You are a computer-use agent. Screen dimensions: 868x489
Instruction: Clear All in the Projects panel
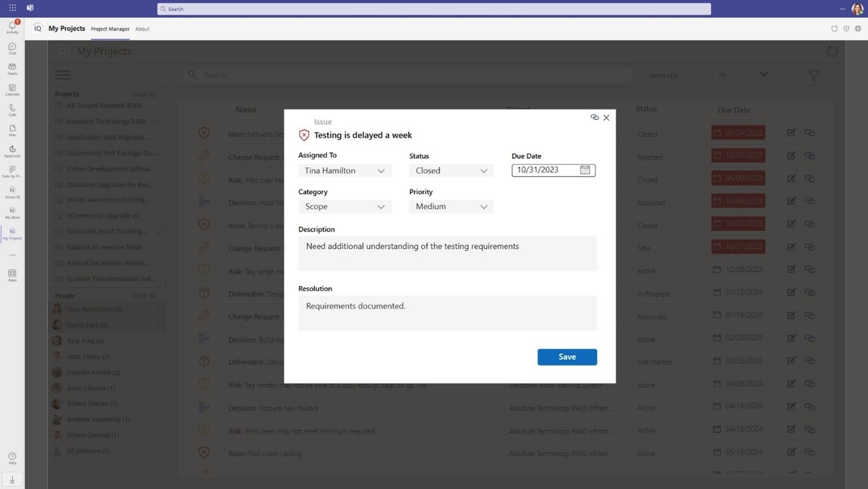coord(144,95)
